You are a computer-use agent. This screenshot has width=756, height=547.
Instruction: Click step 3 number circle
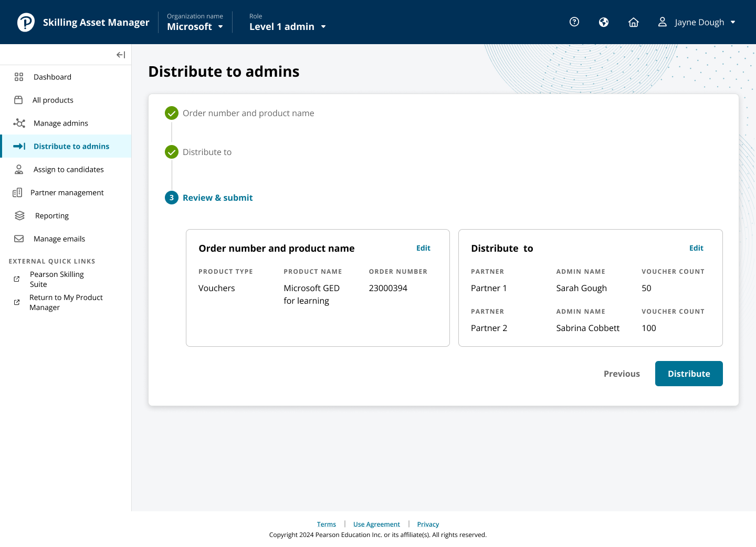[x=172, y=198]
